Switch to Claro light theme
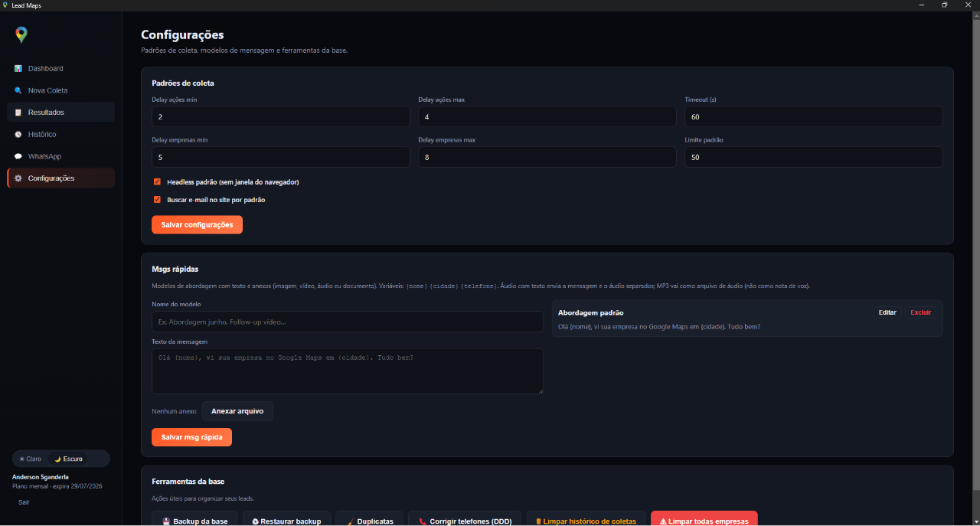The width and height of the screenshot is (980, 526). [x=31, y=459]
